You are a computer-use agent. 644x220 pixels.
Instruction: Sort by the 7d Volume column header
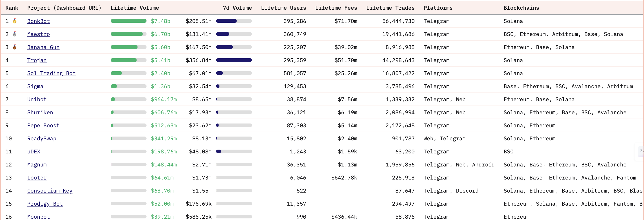tap(237, 8)
